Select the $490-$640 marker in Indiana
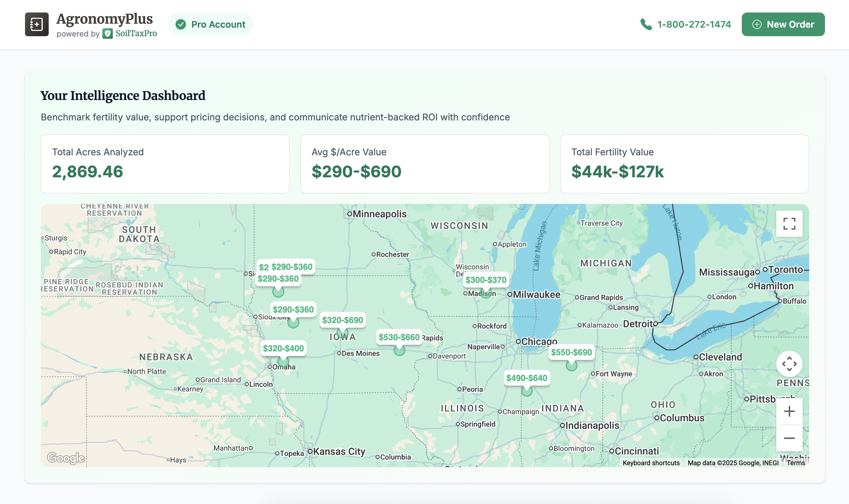The height and width of the screenshot is (504, 849). (x=527, y=378)
